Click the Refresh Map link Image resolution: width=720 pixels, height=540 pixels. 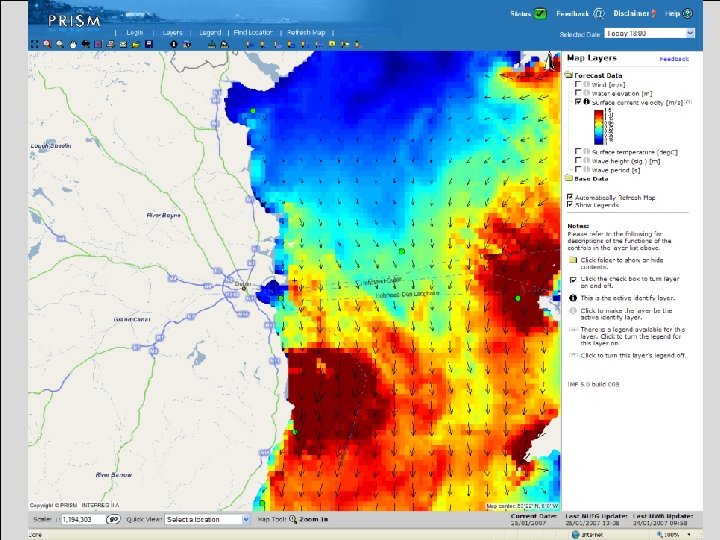[x=305, y=32]
